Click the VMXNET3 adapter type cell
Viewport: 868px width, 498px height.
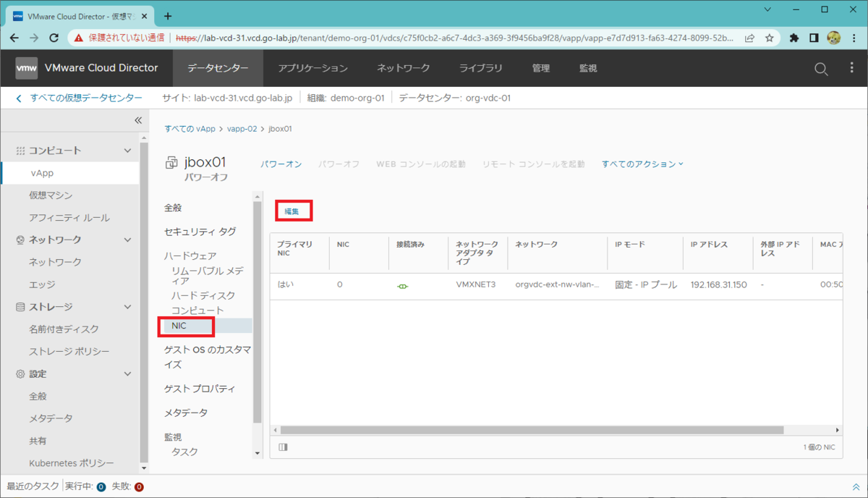(476, 285)
